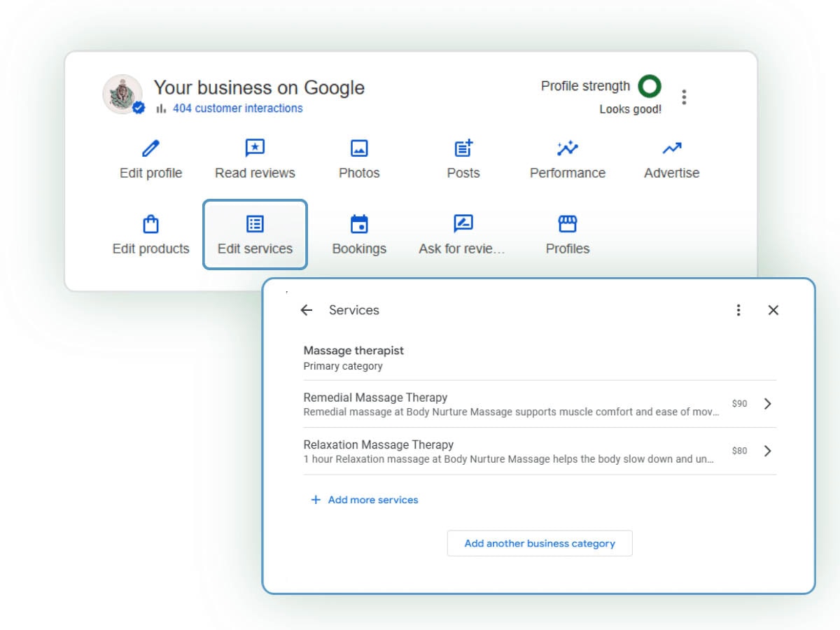Click the Ask for reviews icon
Viewport: 840px width, 630px height.
(463, 224)
